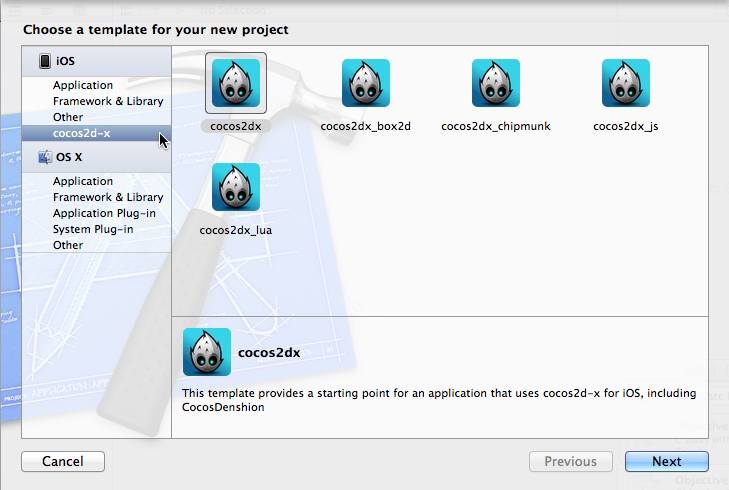Choose Application under OS X
Image resolution: width=729 pixels, height=490 pixels.
tap(83, 181)
